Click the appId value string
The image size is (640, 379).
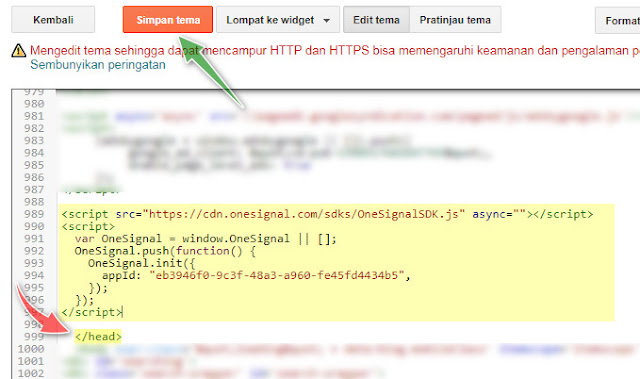(x=276, y=275)
